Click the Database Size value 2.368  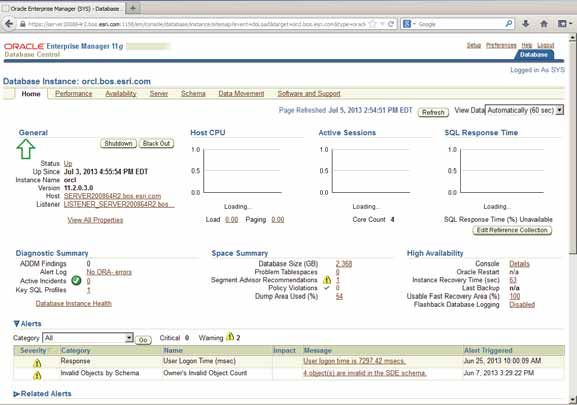point(344,264)
